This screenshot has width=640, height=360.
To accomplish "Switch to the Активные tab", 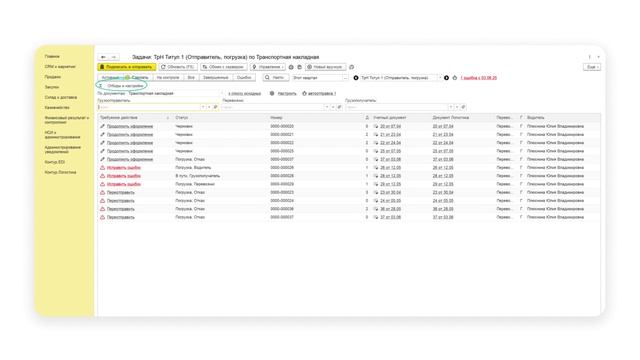I will (x=110, y=78).
